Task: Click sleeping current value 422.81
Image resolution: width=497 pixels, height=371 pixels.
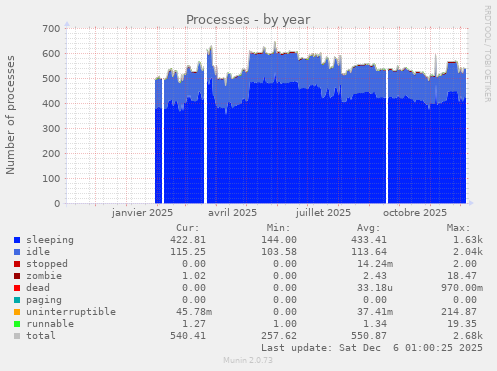Action: [x=188, y=240]
